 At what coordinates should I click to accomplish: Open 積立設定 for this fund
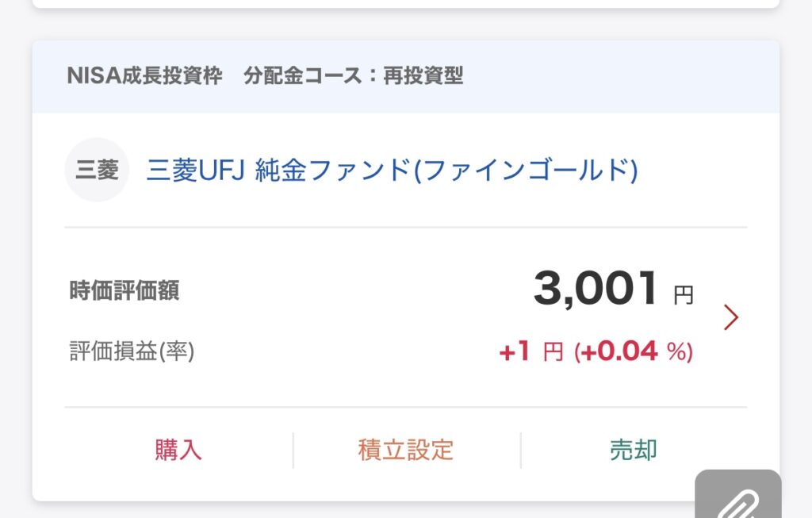(x=405, y=450)
